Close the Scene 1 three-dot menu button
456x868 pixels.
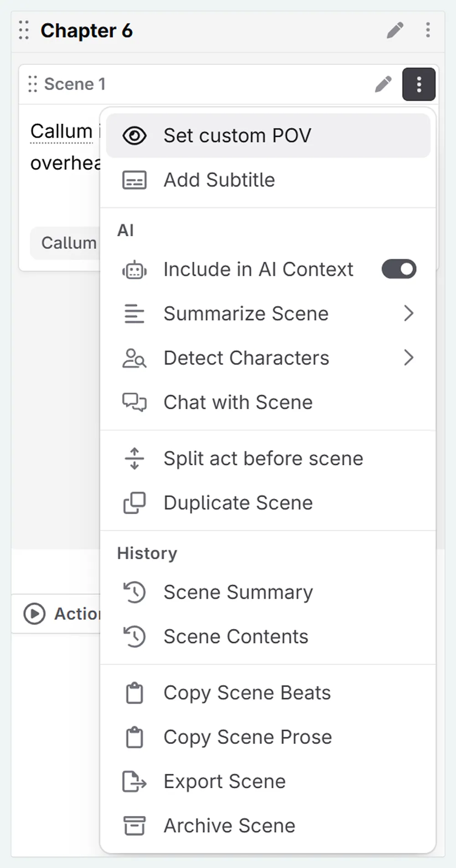419,84
